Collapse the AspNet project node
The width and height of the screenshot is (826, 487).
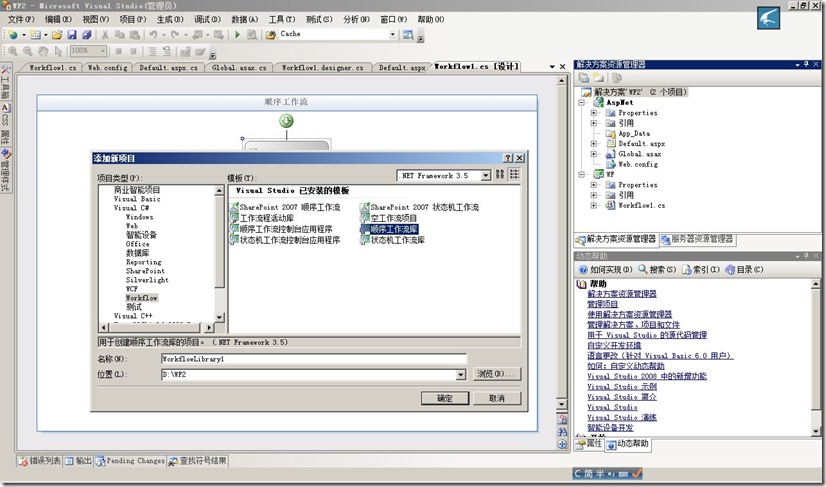coord(582,103)
